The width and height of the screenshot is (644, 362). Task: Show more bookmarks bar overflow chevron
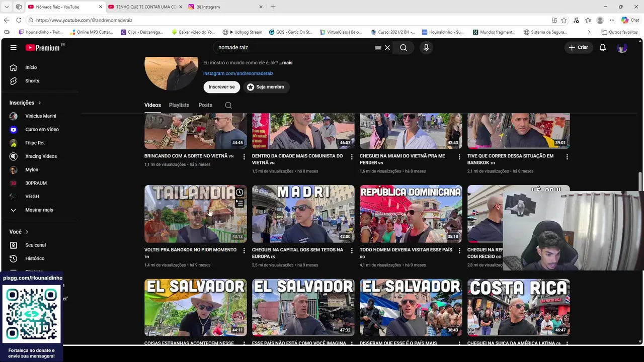pyautogui.click(x=589, y=32)
